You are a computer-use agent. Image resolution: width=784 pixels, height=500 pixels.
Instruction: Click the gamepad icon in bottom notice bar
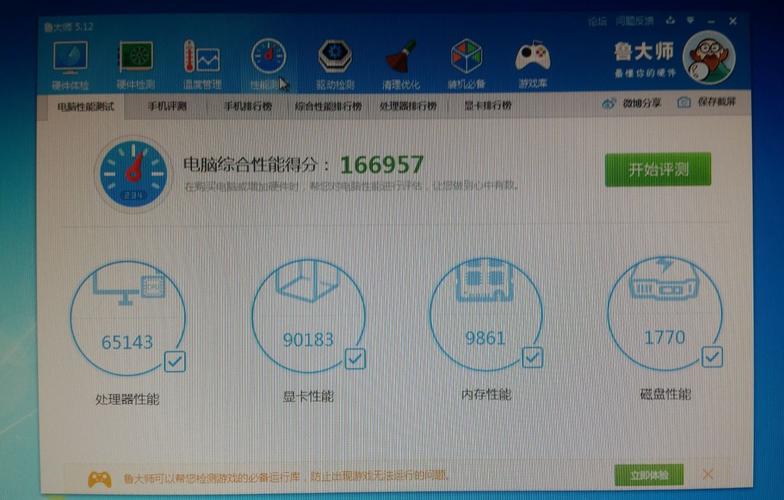[100, 479]
